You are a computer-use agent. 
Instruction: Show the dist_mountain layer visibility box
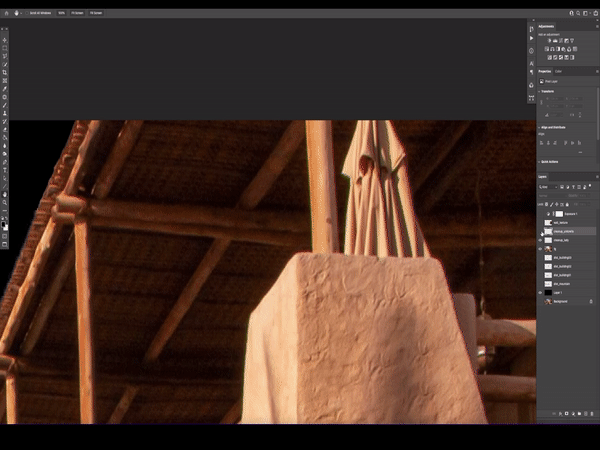(540, 284)
